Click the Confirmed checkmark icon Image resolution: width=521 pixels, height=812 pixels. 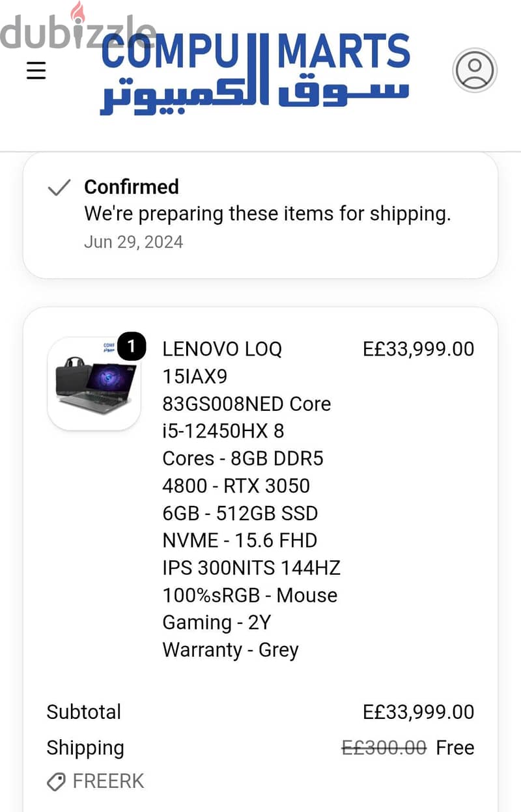tap(59, 188)
